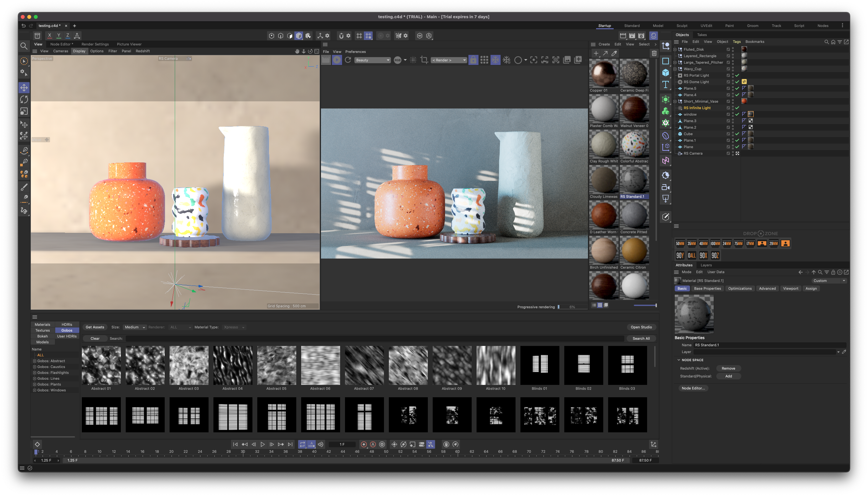The height and width of the screenshot is (496, 868).
Task: Click the Get Assets button
Action: pyautogui.click(x=95, y=327)
